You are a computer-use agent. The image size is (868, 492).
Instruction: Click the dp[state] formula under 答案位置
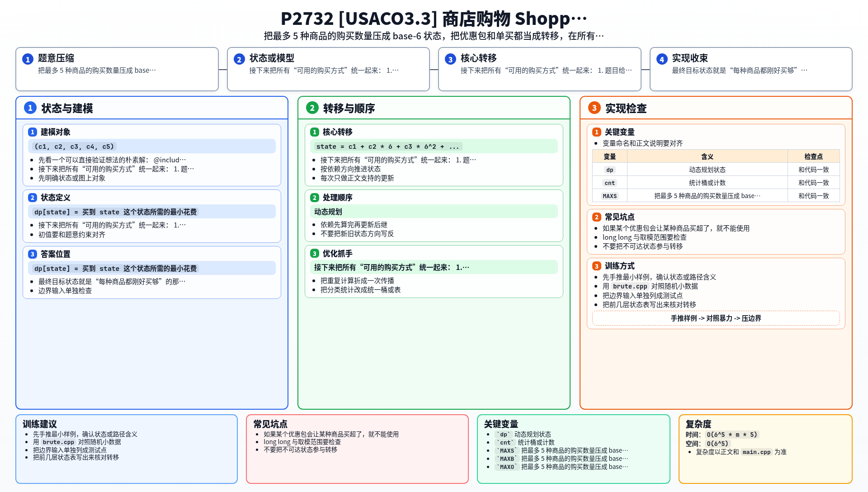point(115,269)
